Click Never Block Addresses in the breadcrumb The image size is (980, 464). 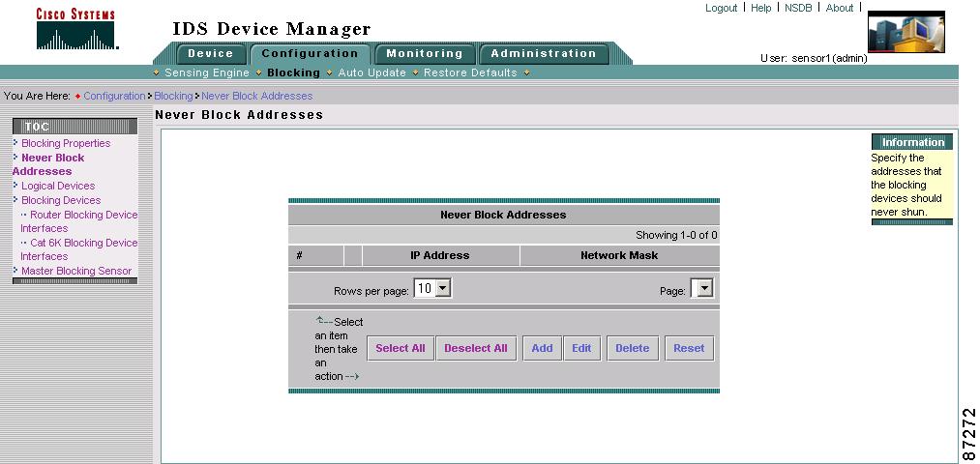point(257,96)
